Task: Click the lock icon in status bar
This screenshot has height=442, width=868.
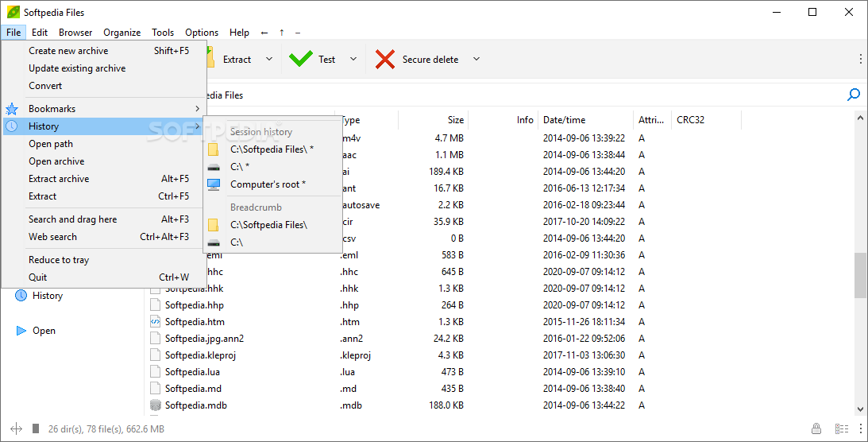Action: click(816, 428)
